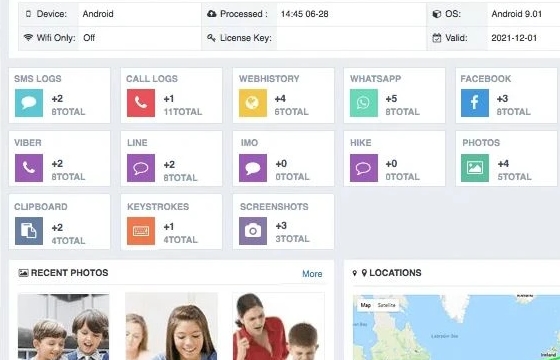Click the Recent Photos picture icon

coord(23,273)
